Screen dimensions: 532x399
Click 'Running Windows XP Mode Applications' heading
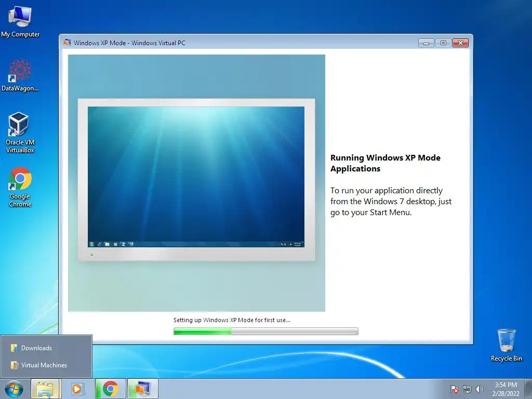(x=385, y=163)
